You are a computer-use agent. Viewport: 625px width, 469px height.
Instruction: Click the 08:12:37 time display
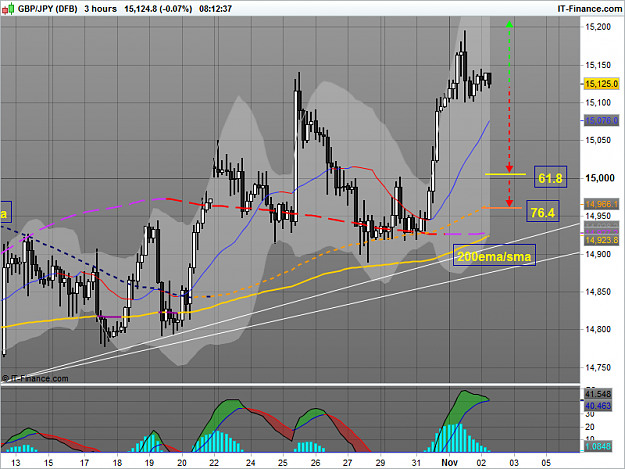click(215, 9)
